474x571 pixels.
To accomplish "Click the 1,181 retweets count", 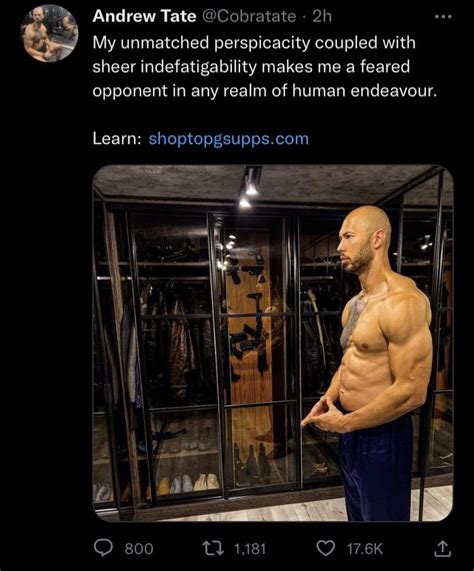I will point(250,548).
